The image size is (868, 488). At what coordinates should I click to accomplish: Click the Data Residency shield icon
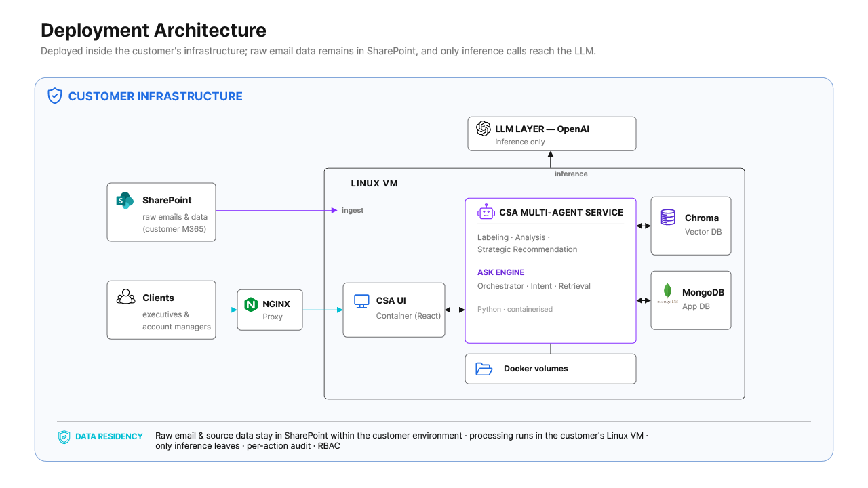(64, 437)
